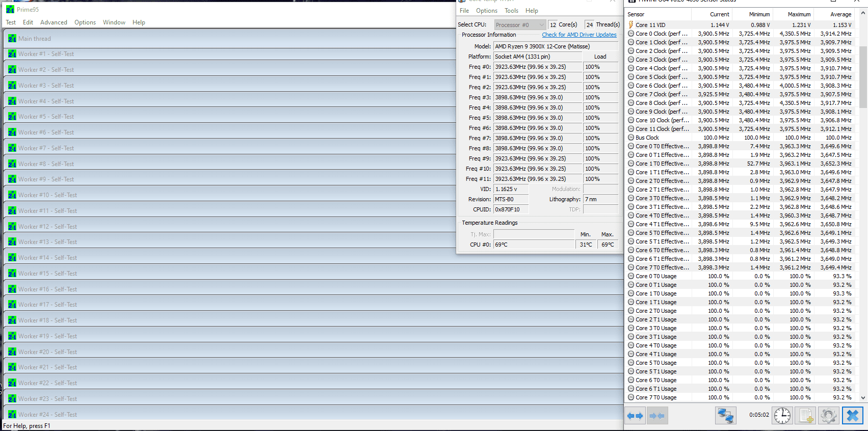Open Prime95 Window menu
The image size is (868, 431).
point(114,22)
